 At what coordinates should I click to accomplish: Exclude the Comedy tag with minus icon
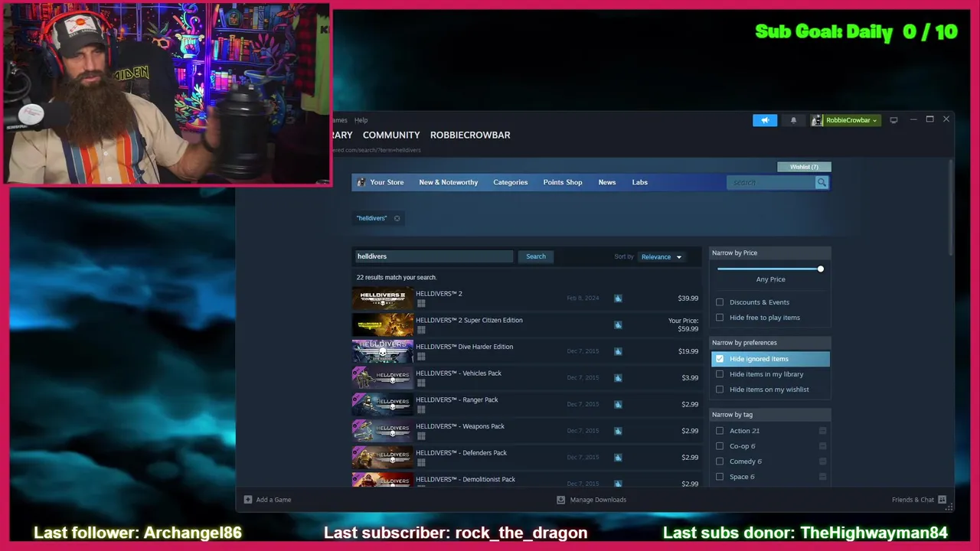[822, 461]
